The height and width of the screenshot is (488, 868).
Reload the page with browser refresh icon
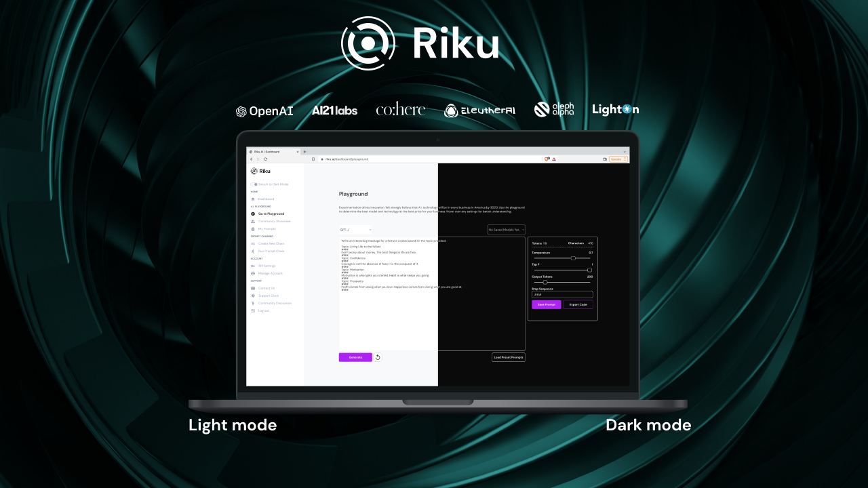pyautogui.click(x=265, y=159)
